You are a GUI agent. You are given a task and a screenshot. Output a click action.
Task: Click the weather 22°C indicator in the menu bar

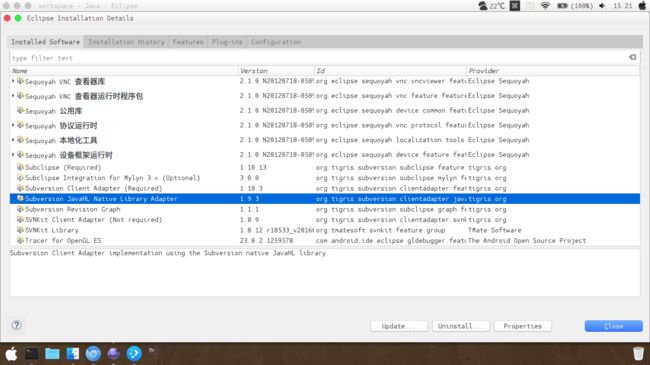point(491,6)
